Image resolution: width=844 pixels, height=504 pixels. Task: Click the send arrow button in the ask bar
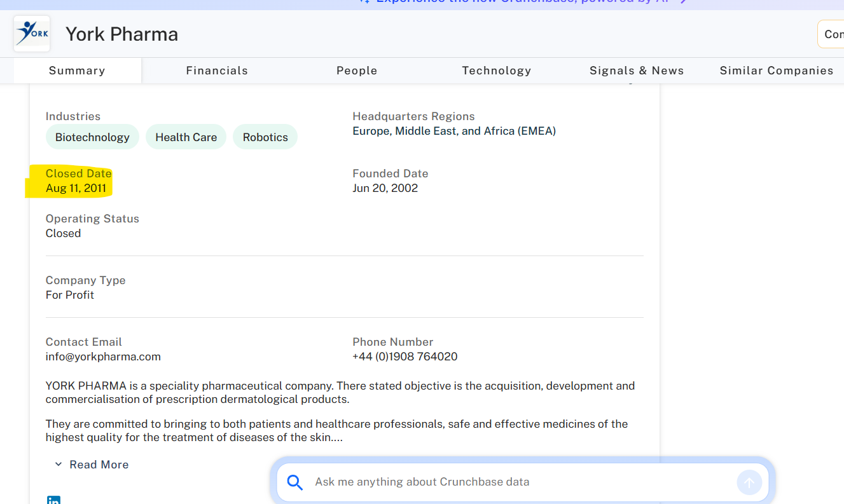(749, 482)
